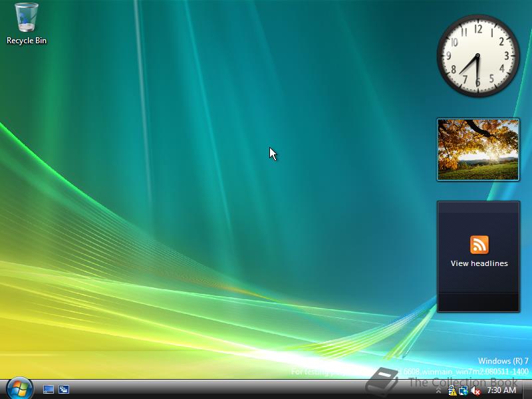
Task: Select the Recycle Bin desktop icon
Action: (x=26, y=24)
